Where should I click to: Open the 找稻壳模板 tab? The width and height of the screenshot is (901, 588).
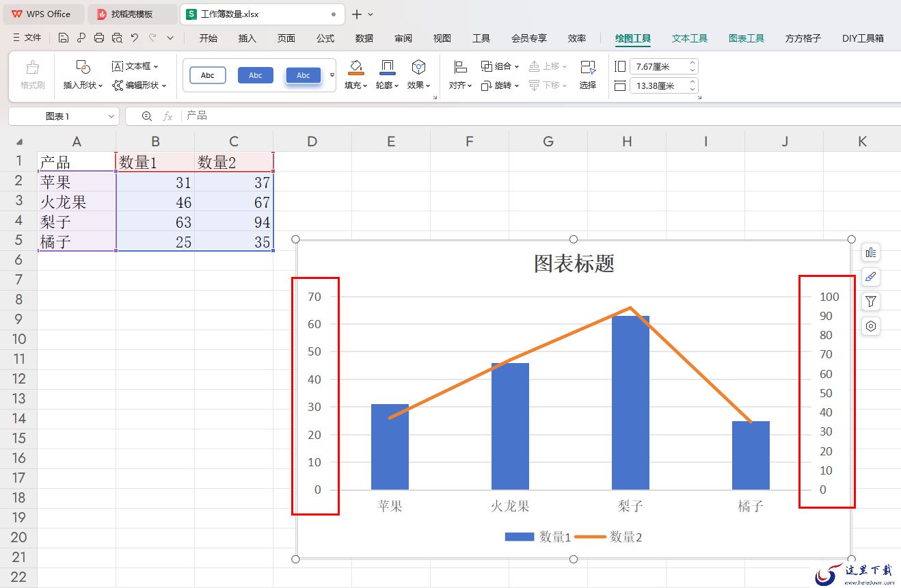[x=131, y=14]
